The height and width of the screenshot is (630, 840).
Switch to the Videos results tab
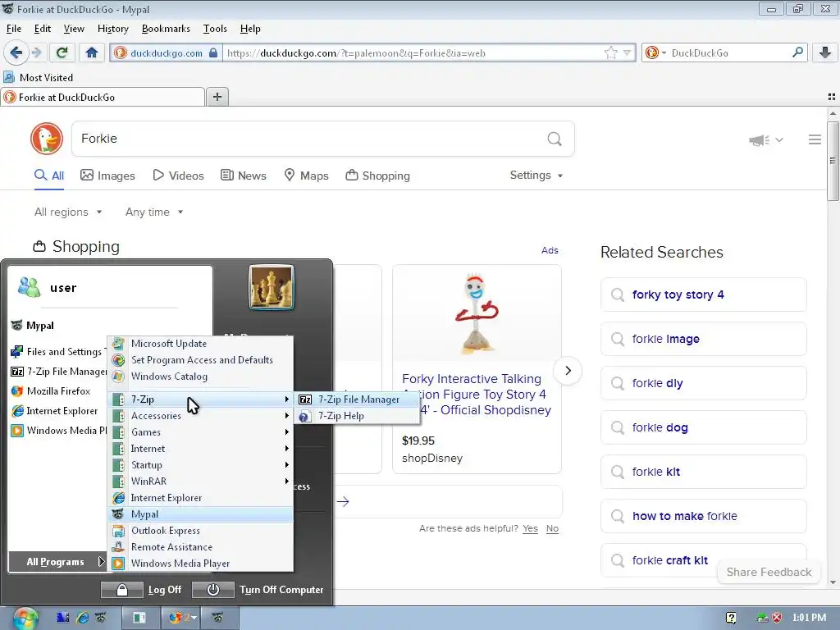(x=178, y=176)
